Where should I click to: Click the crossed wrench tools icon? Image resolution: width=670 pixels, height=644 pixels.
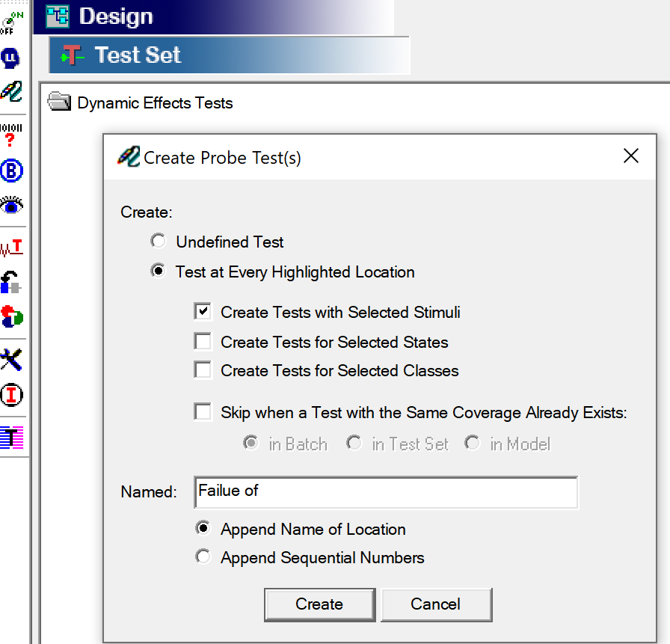[x=12, y=359]
